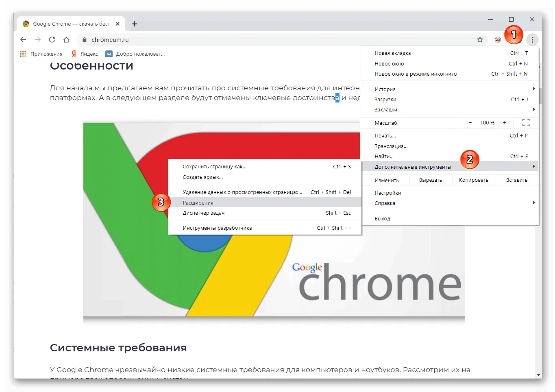This screenshot has width=555, height=392.
Task: Open a new tab with plus icon
Action: point(135,24)
